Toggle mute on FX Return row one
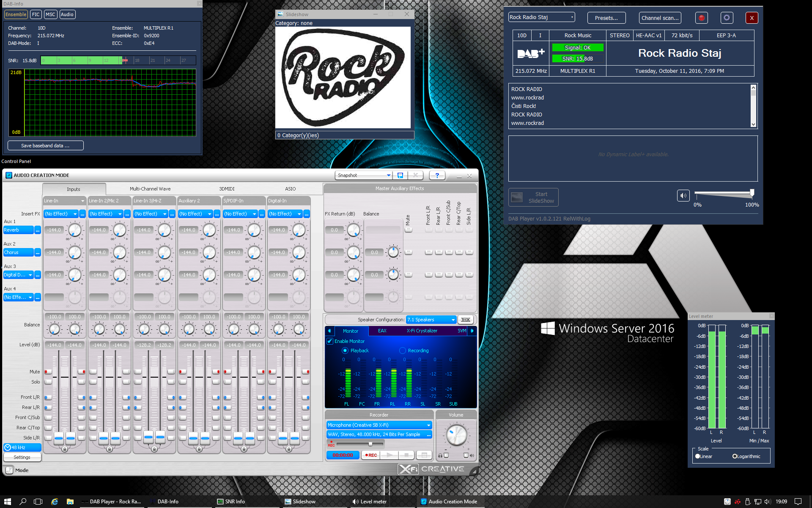Viewport: 812px width, 508px height. click(408, 230)
